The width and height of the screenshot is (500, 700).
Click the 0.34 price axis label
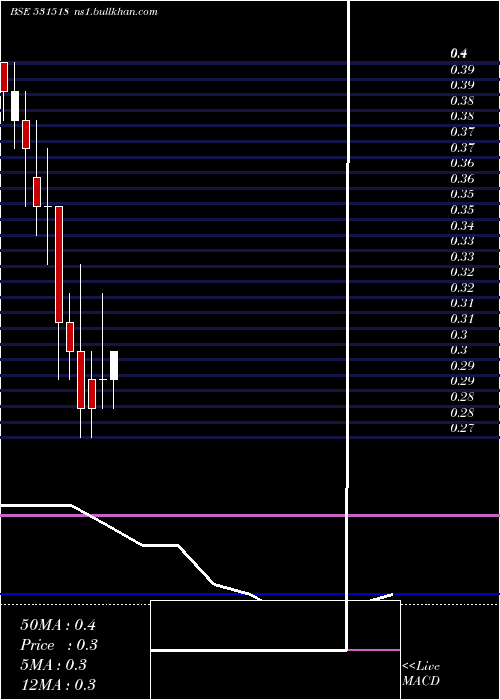[462, 225]
